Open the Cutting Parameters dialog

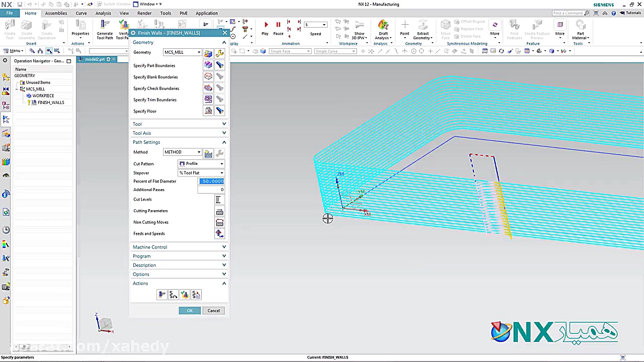[219, 211]
